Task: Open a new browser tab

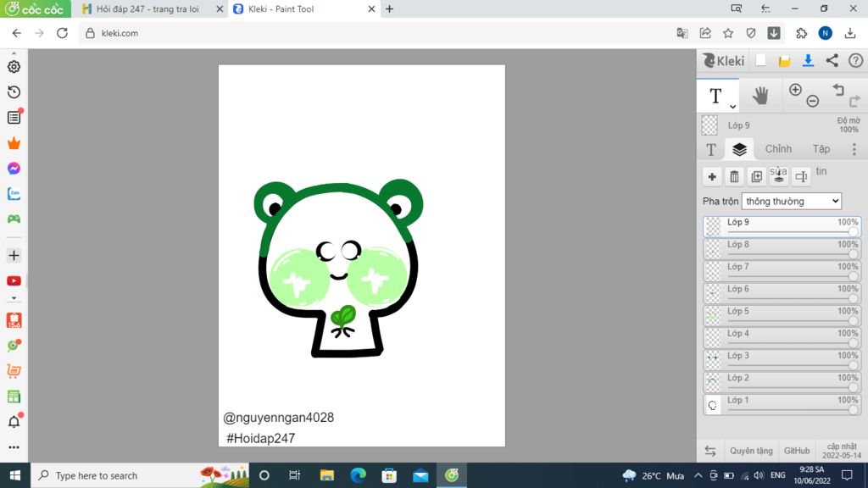Action: click(389, 8)
